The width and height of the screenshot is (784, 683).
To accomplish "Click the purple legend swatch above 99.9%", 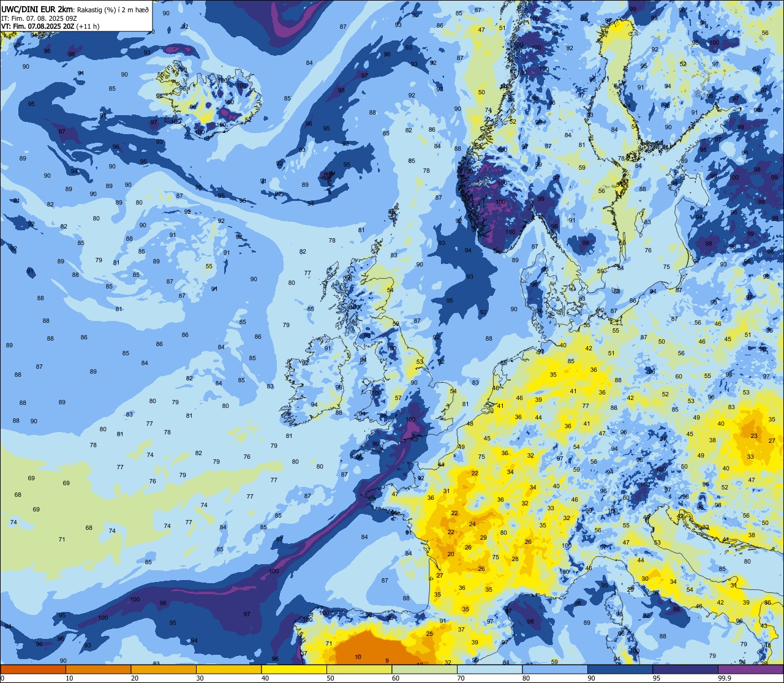I will pos(751,669).
